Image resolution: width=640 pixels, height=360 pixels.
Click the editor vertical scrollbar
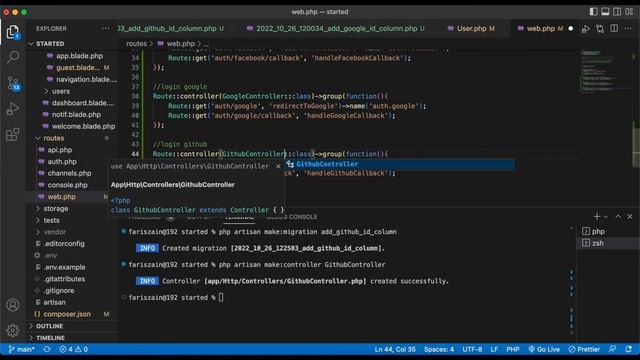click(636, 145)
